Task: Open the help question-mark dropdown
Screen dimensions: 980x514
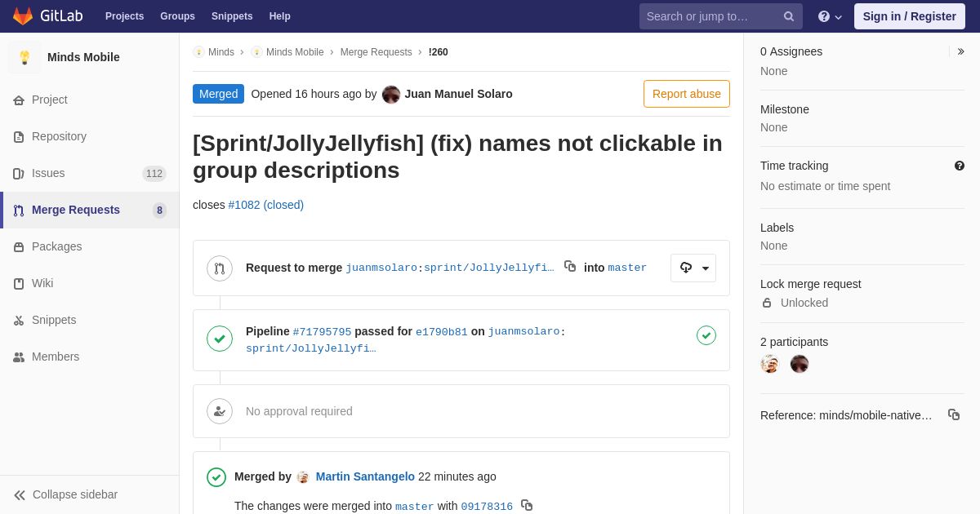Action: (830, 16)
